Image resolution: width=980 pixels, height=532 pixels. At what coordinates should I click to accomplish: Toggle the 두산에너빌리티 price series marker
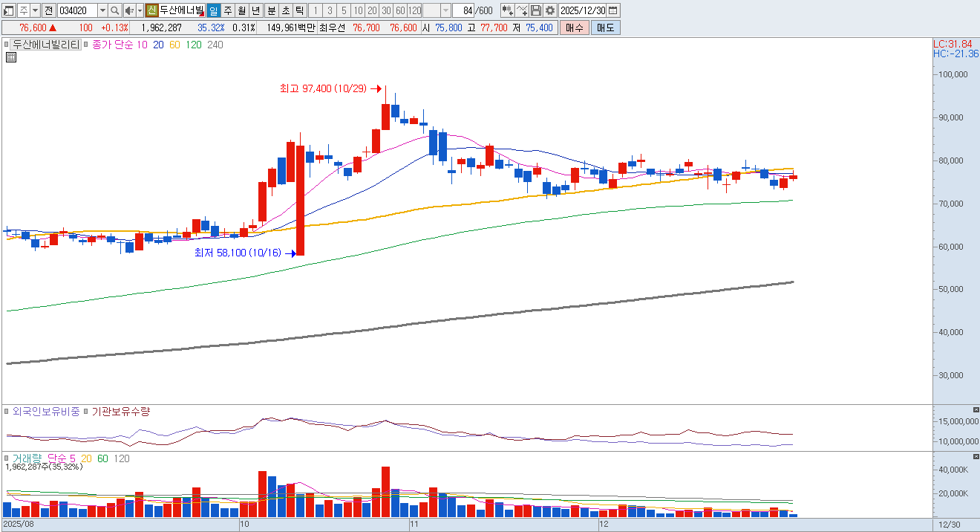point(6,45)
